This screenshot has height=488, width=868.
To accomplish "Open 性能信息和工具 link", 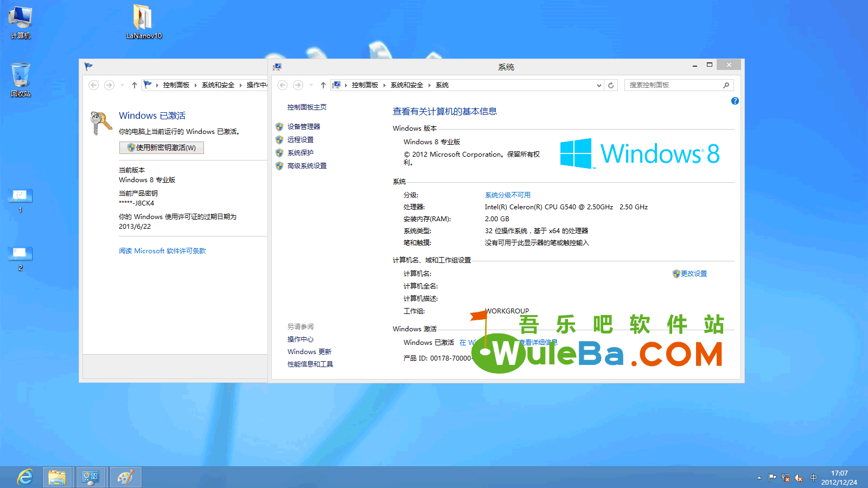I will tap(310, 364).
